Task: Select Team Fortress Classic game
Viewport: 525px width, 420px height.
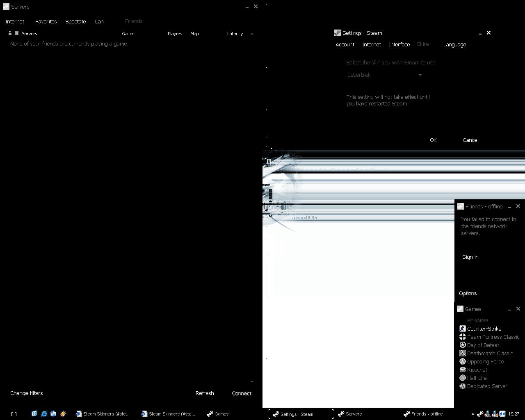Action: (x=493, y=337)
